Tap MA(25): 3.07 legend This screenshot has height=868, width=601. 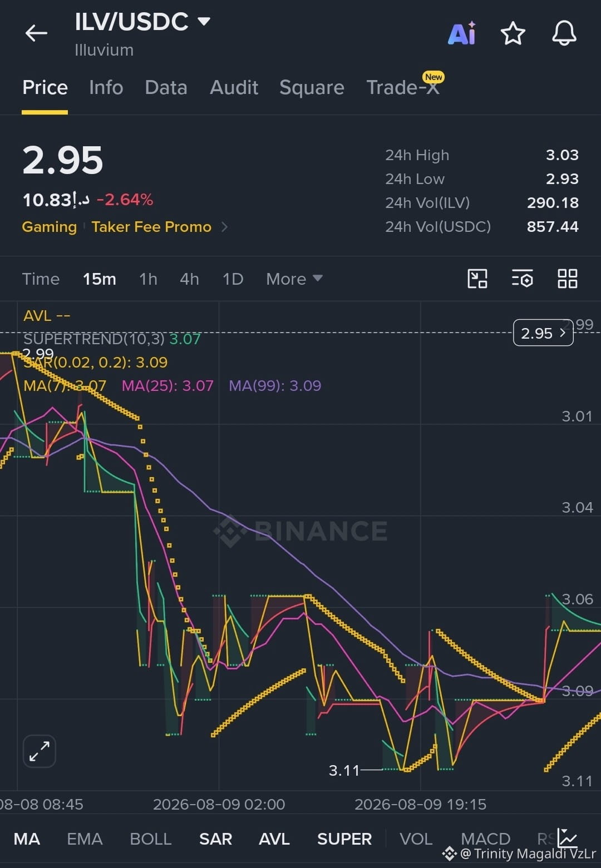point(168,385)
